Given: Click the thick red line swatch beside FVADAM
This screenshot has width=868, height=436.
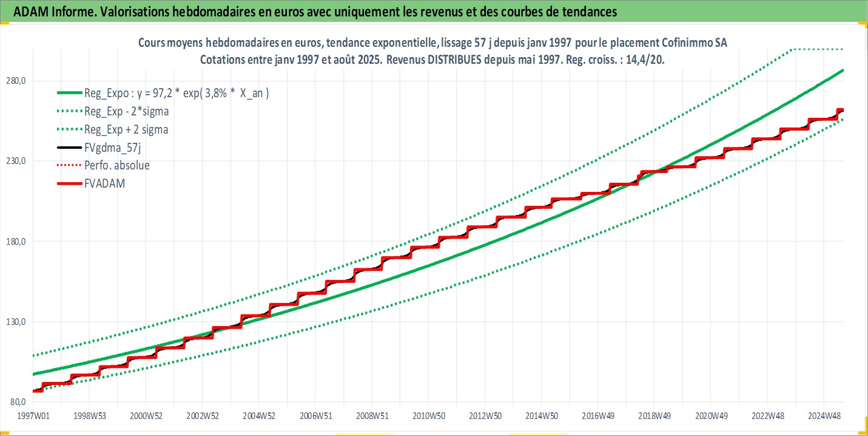Looking at the screenshot, I should click(69, 183).
